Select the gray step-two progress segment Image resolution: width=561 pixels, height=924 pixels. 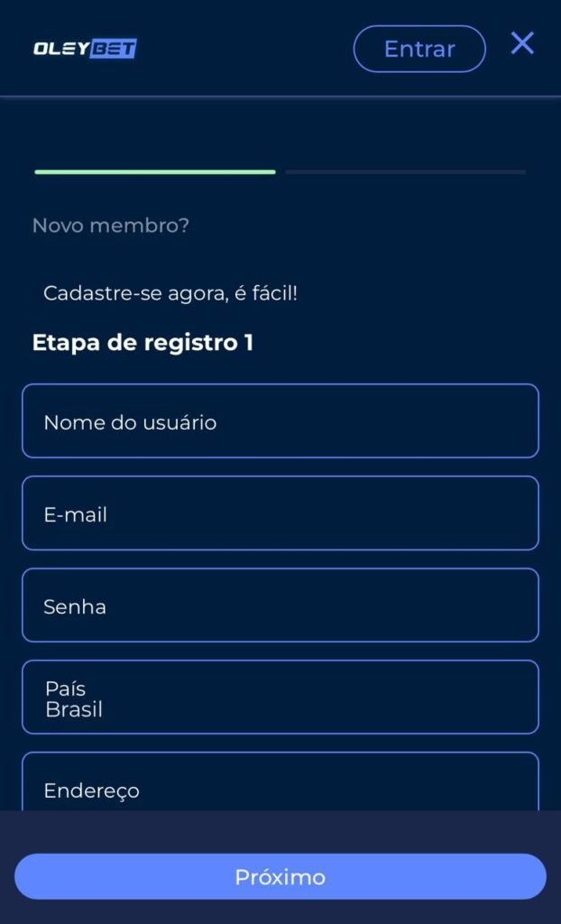coord(406,171)
